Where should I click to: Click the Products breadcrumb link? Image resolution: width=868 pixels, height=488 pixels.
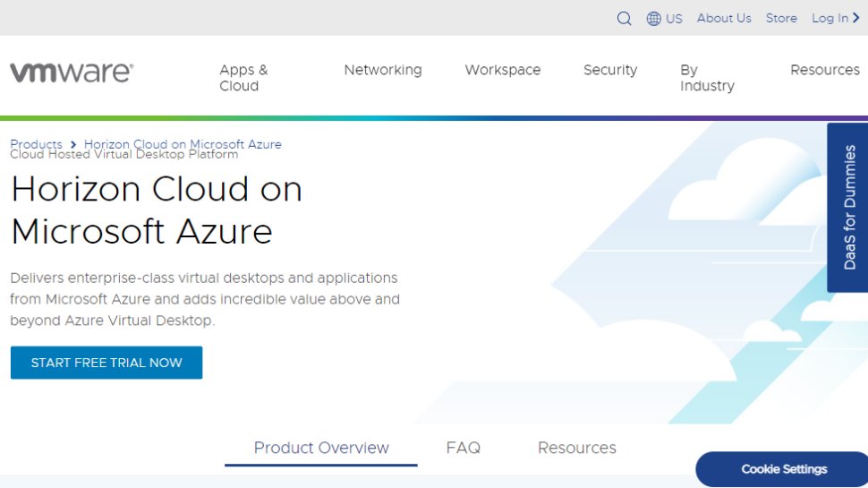tap(36, 144)
